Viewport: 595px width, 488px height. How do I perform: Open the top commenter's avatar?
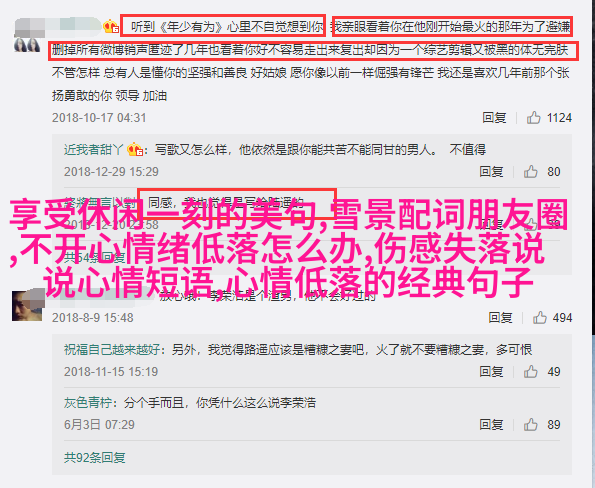pos(27,44)
